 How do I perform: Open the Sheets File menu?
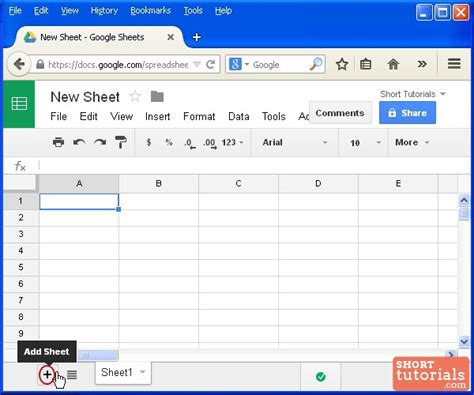59,116
